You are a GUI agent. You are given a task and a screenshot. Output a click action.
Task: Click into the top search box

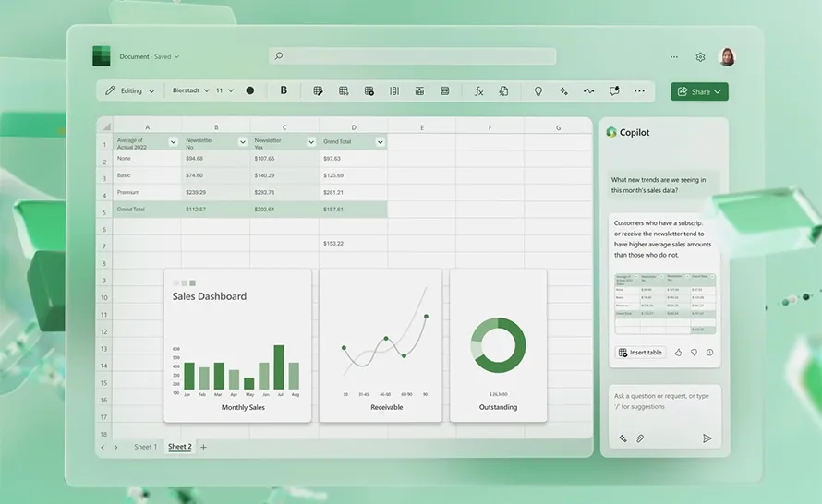[x=412, y=56]
